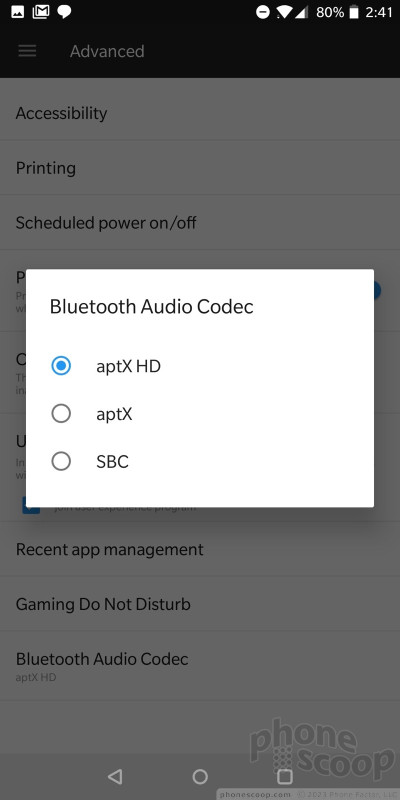The image size is (400, 800).
Task: Select the aptX radio button
Action: (x=61, y=414)
